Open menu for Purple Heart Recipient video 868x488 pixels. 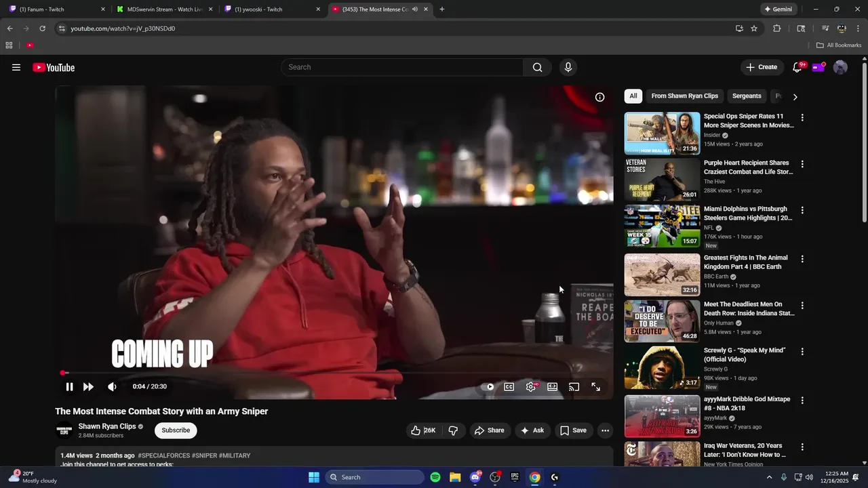pos(802,164)
